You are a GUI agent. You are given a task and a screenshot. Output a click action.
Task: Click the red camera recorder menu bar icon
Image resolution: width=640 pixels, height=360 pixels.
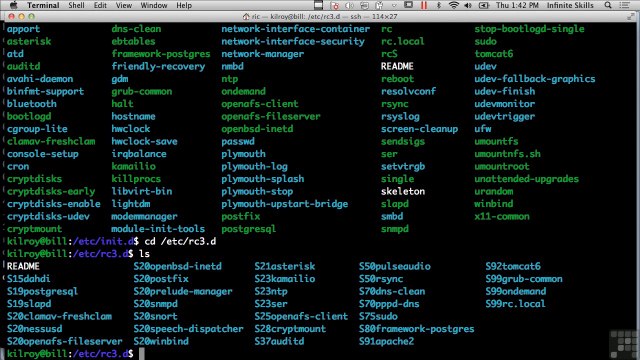tap(335, 5)
